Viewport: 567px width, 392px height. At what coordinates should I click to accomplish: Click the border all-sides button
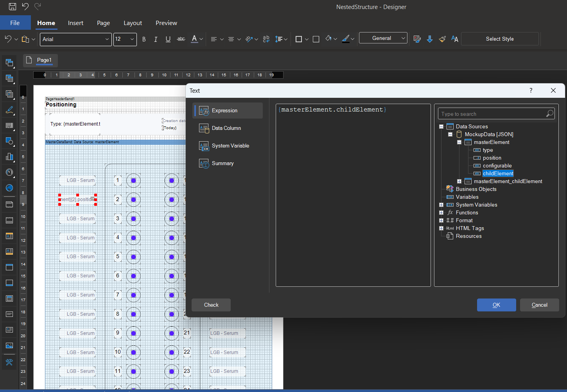(x=299, y=39)
